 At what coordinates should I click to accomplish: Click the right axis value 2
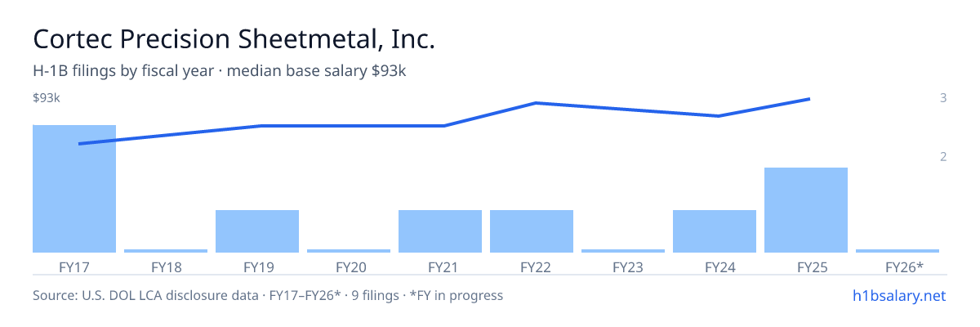click(943, 156)
